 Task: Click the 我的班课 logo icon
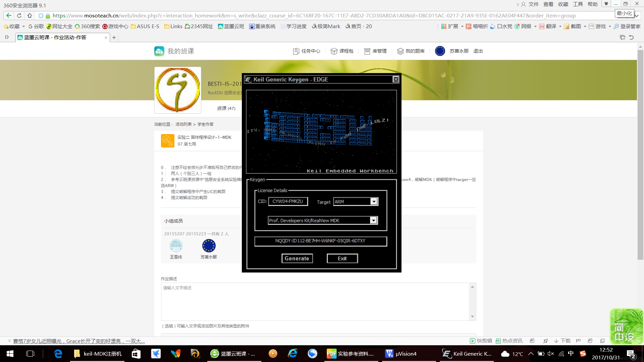tap(159, 51)
